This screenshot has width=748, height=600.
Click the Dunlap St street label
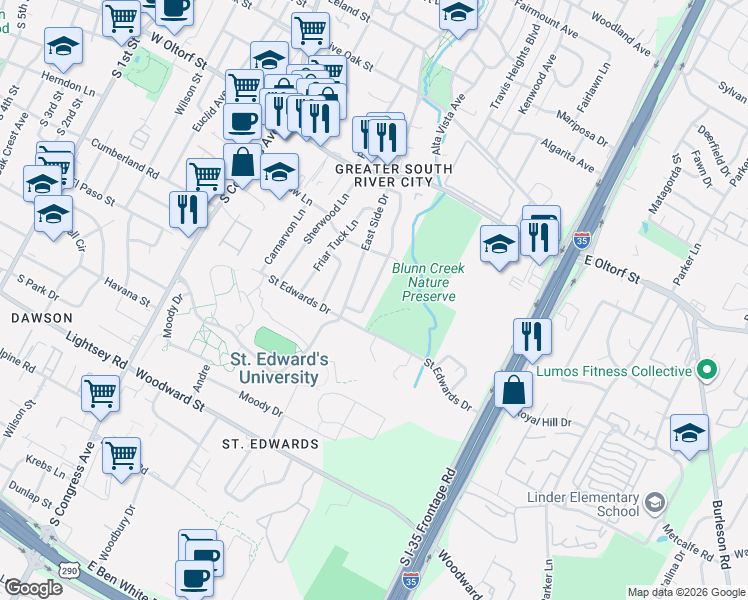click(x=31, y=494)
